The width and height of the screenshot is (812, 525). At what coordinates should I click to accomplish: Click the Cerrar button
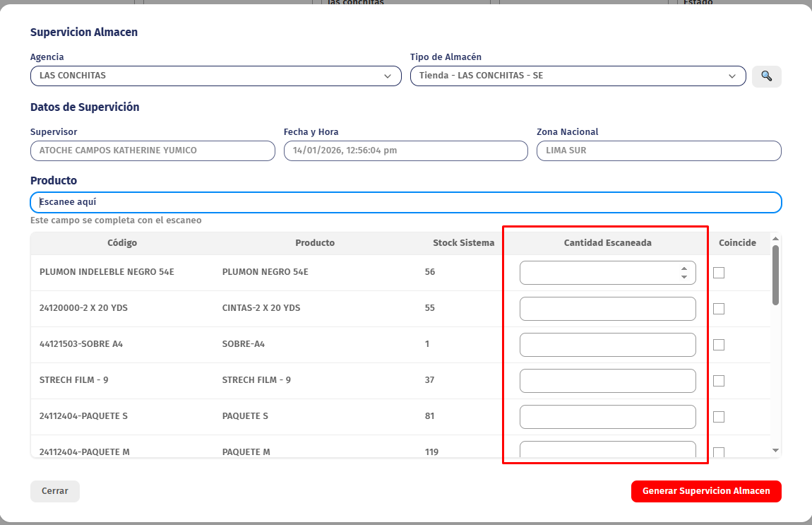(x=55, y=491)
